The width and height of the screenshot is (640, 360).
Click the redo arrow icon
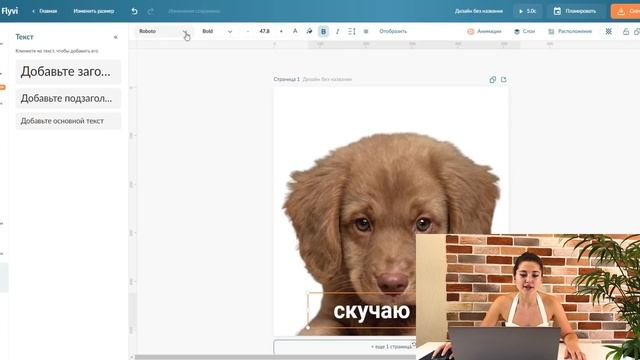click(x=151, y=11)
